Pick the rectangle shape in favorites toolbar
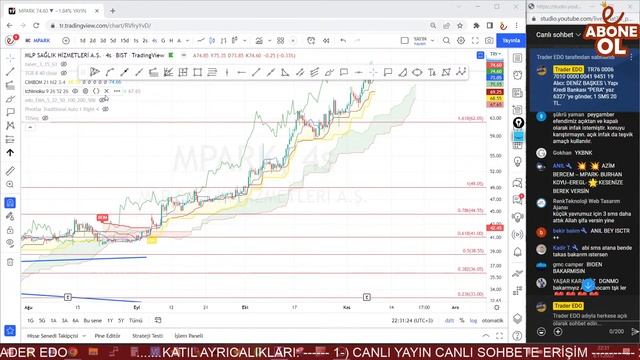Viewport: 640px width, 360px height. (x=198, y=72)
